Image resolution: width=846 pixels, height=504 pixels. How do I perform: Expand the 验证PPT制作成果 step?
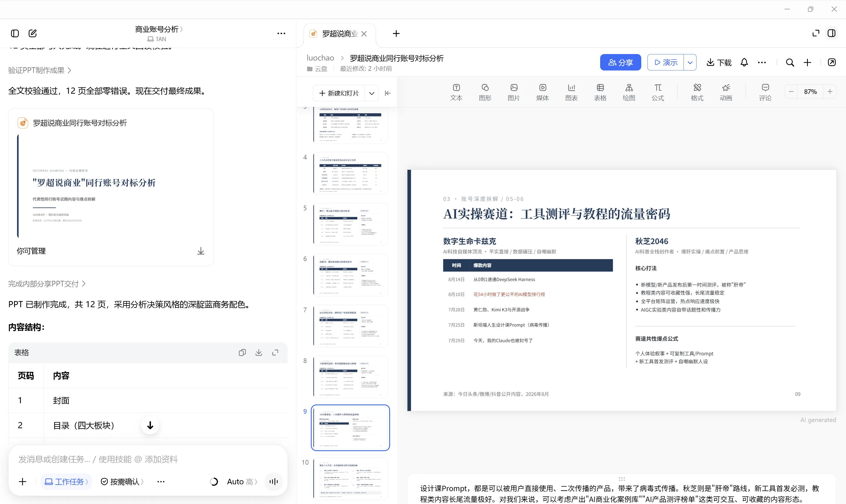[x=40, y=70]
